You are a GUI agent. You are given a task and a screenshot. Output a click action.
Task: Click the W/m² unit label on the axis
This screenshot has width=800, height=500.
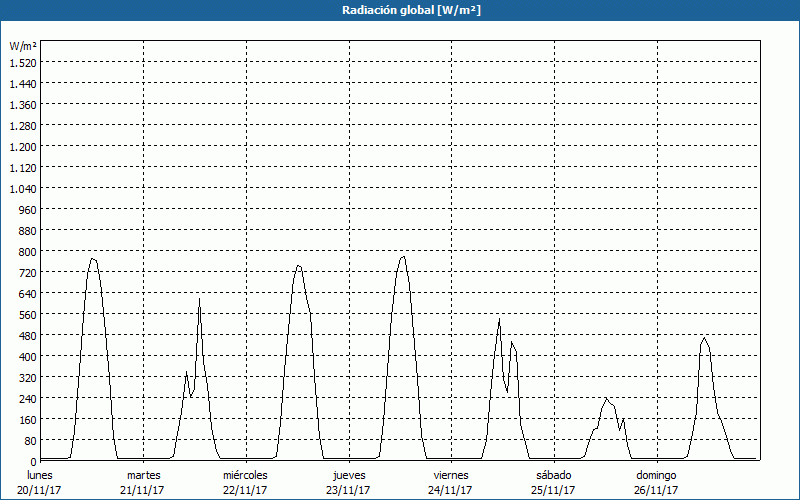pyautogui.click(x=23, y=46)
